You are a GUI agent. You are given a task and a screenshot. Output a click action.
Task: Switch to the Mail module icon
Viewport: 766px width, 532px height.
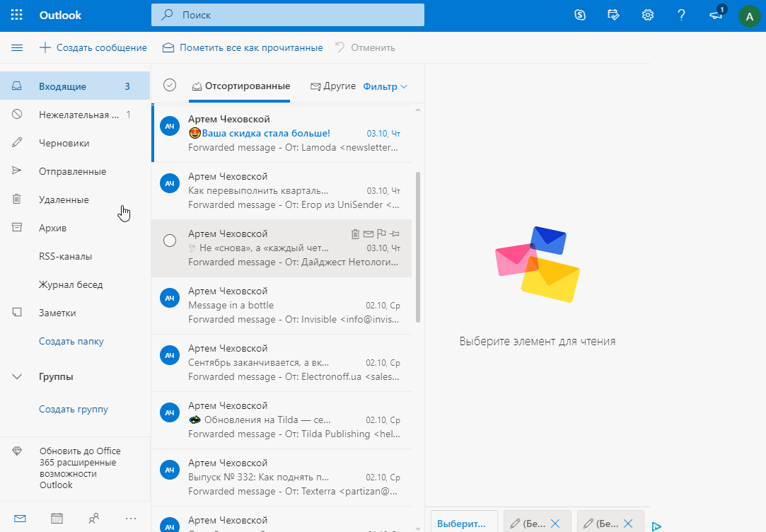20,519
